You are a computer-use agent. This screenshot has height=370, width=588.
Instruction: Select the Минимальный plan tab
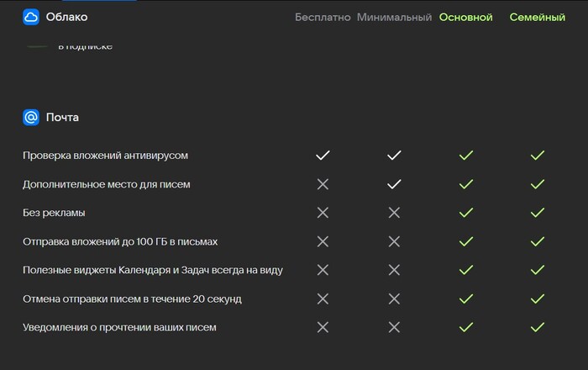(394, 18)
